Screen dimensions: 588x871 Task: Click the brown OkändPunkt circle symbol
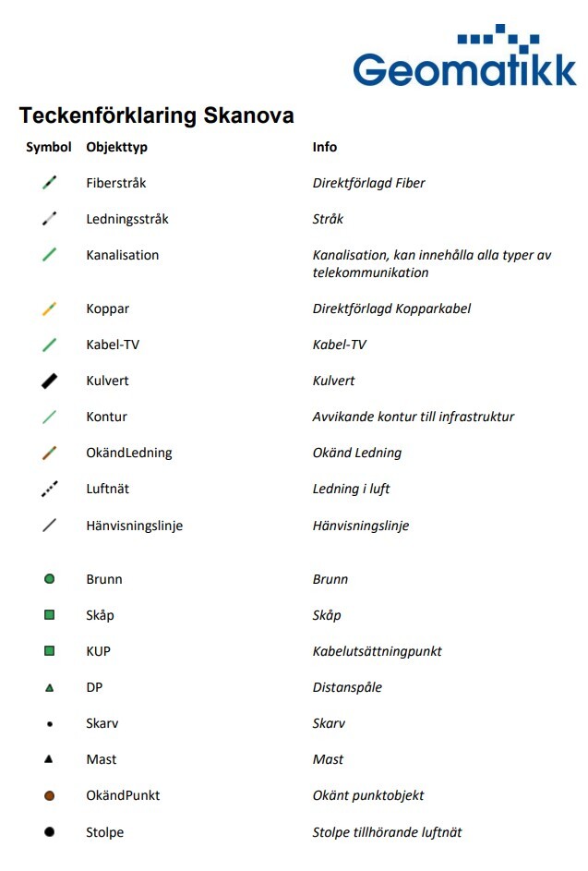pos(50,795)
